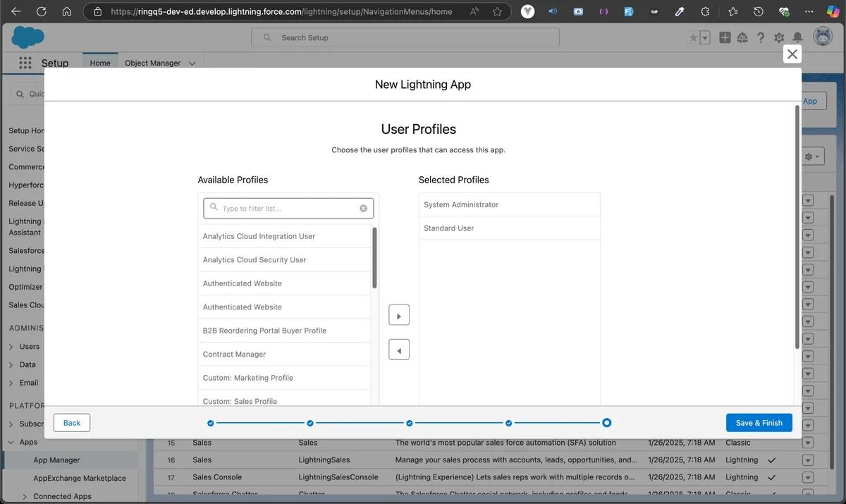Select the current final progress step indicator

607,423
